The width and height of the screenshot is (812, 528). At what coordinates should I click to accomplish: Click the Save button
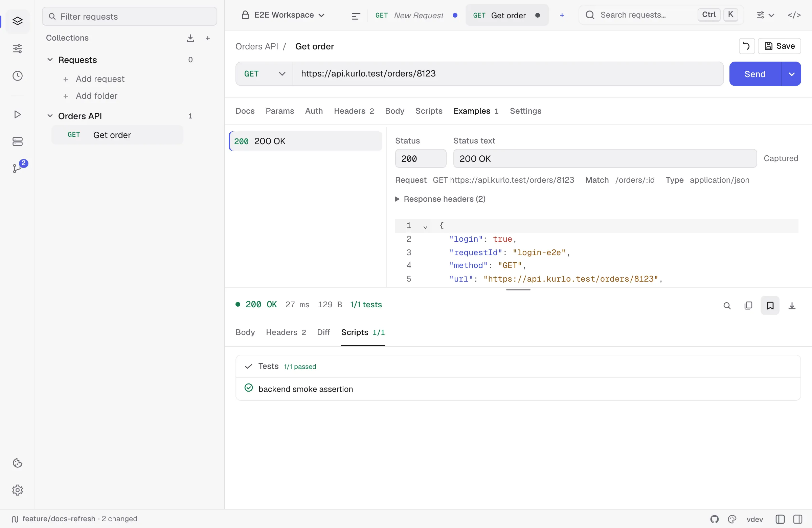point(780,46)
